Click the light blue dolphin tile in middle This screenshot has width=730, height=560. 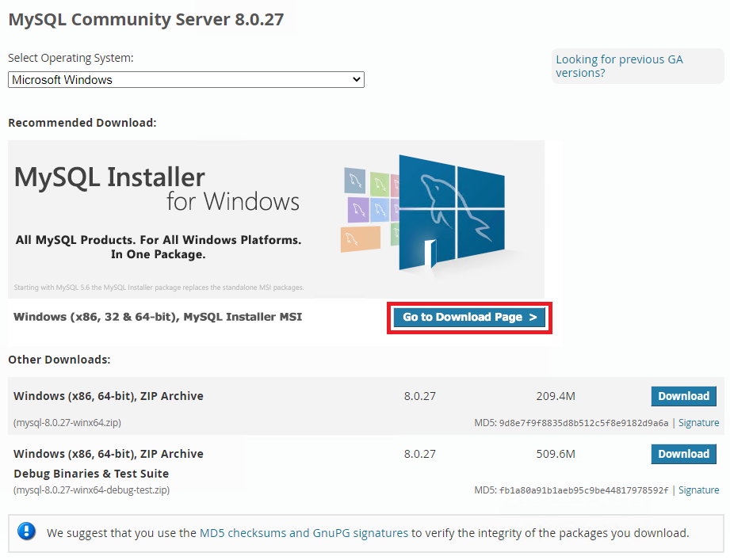[381, 209]
